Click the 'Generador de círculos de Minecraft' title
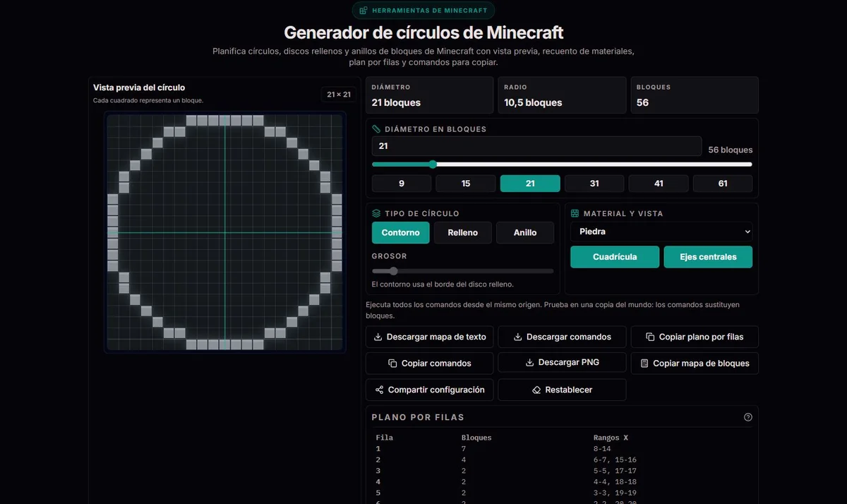847x504 pixels. click(423, 32)
